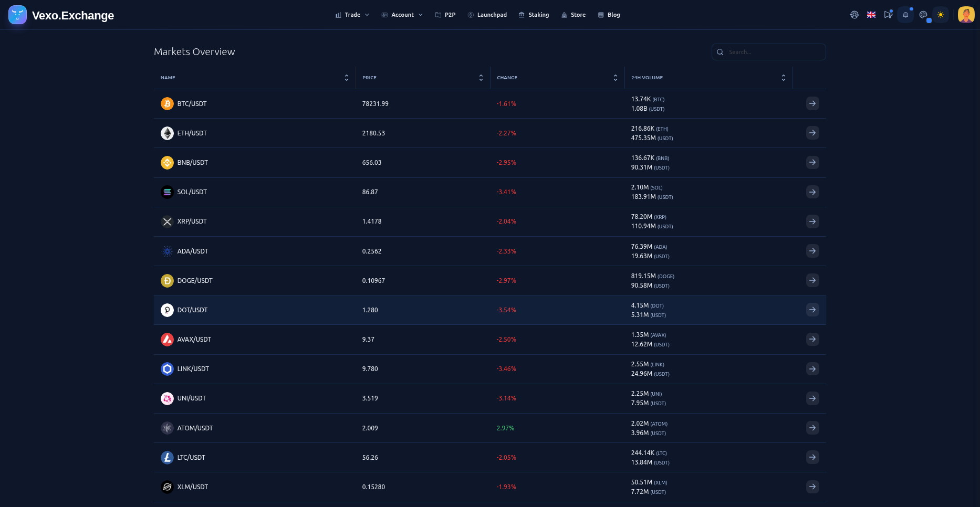Open the Staking menu item

pyautogui.click(x=534, y=15)
